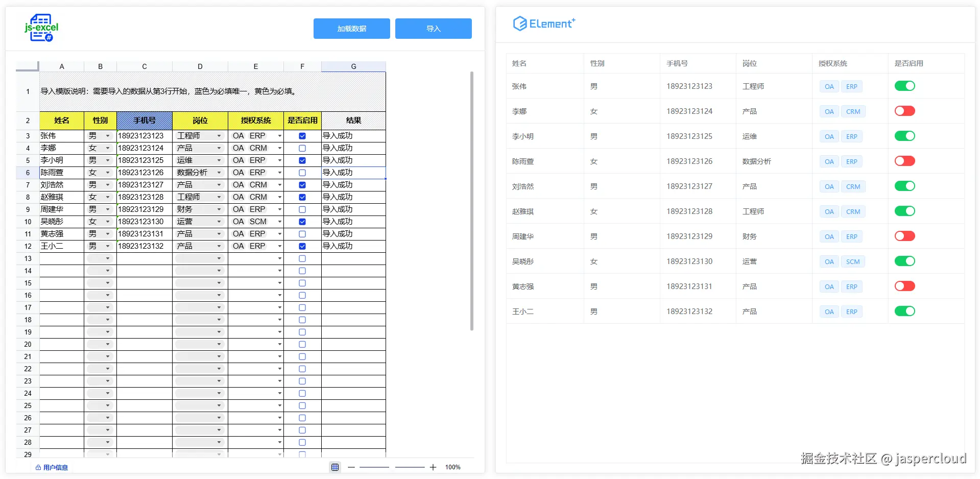Screen dimensions: 980x479
Task: Click the OA tag in 张伟 row
Action: pos(829,86)
